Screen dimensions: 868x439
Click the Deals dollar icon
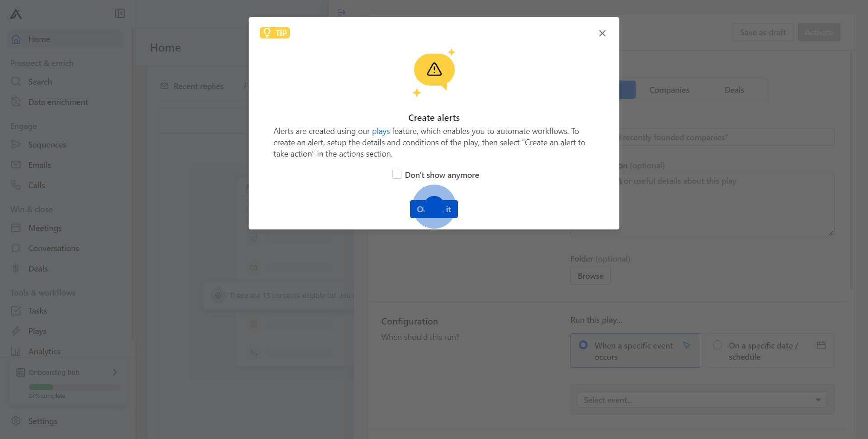coord(16,268)
